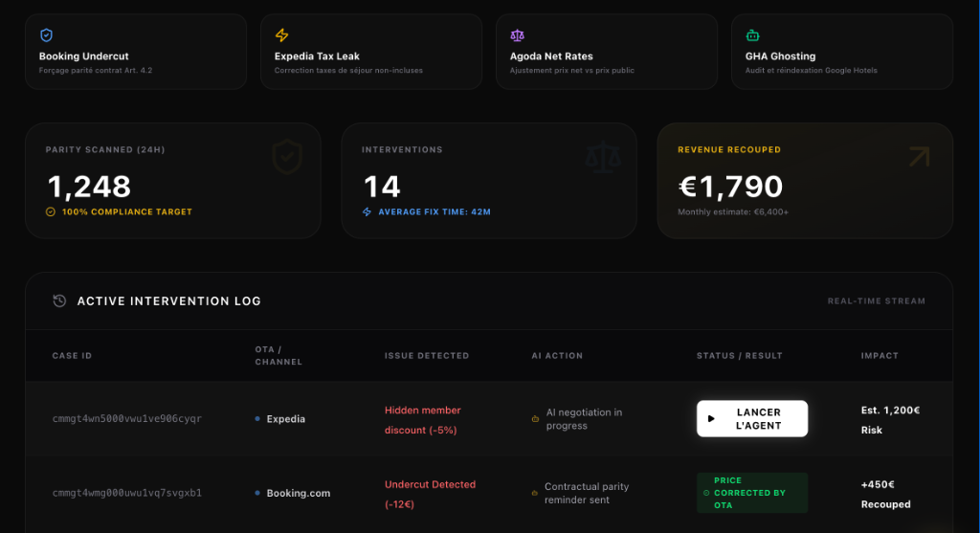Click the history clock icon beside Active Intervention Log
This screenshot has width=980, height=533.
coord(59,300)
